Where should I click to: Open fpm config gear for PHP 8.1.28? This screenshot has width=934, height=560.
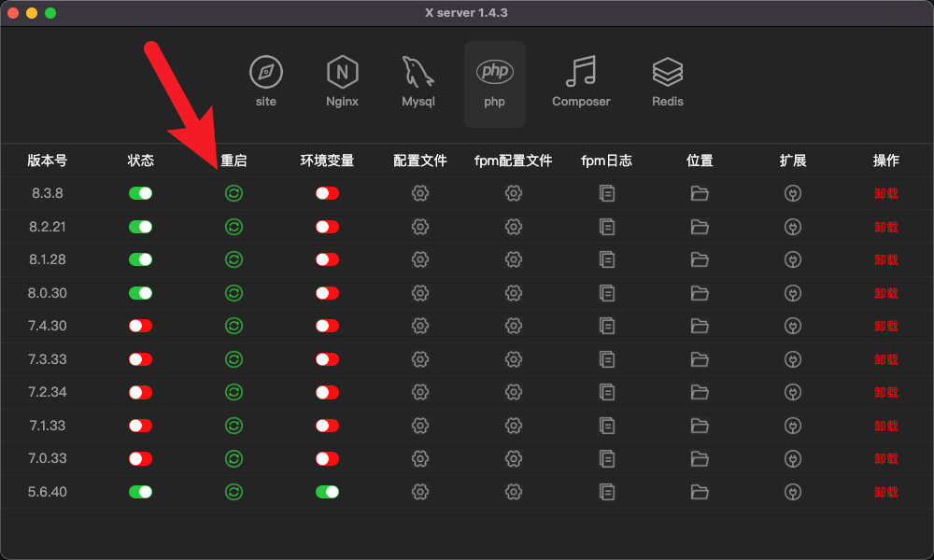coord(514,259)
